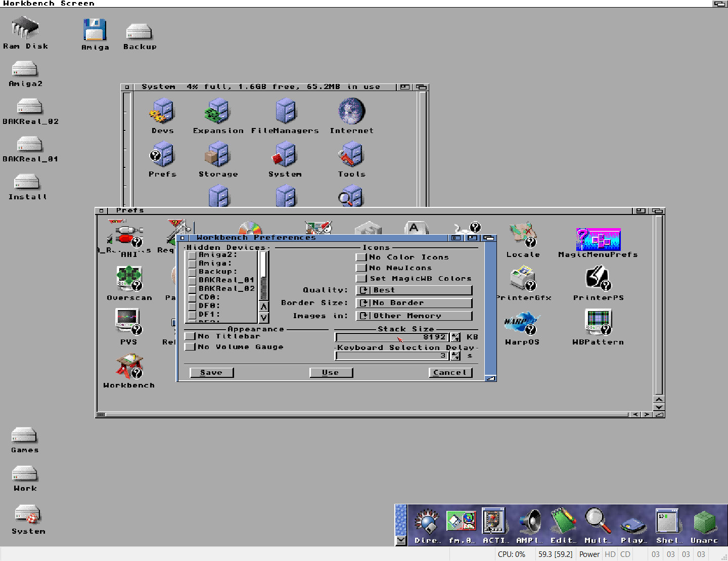Screen dimensions: 728x561
Task: Click the Hidden Devices list up arrow
Action: click(x=264, y=307)
